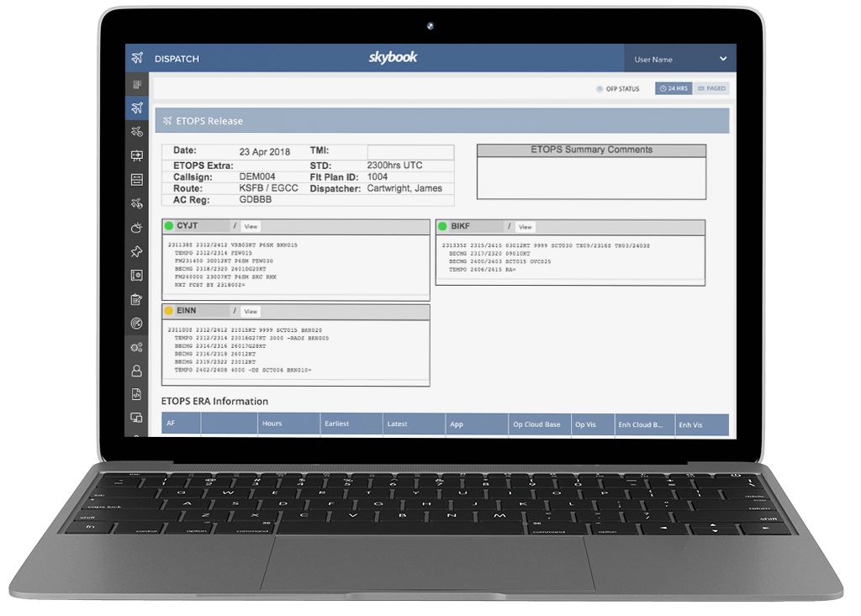Click the View button for CYJT

[x=251, y=226]
